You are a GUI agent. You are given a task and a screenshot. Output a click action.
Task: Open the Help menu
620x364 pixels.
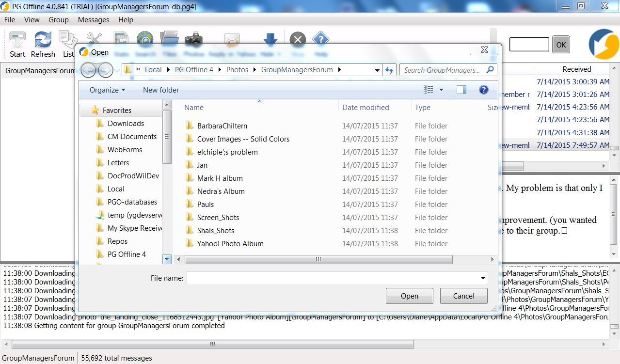pos(126,20)
